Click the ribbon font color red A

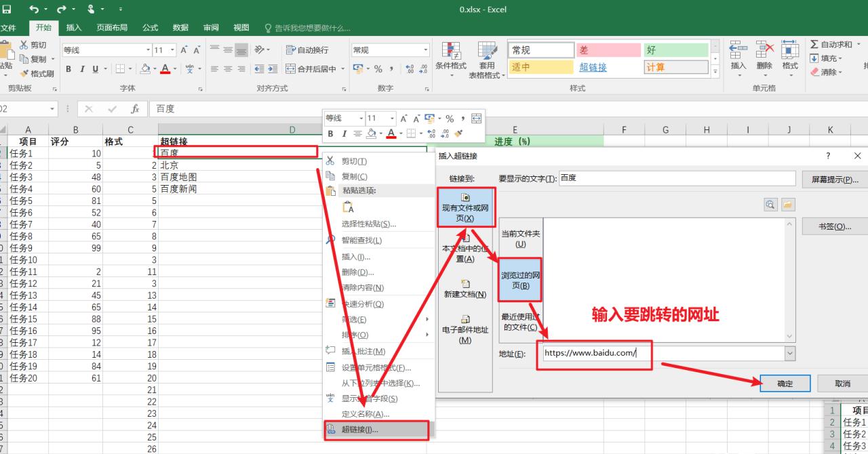pos(165,68)
